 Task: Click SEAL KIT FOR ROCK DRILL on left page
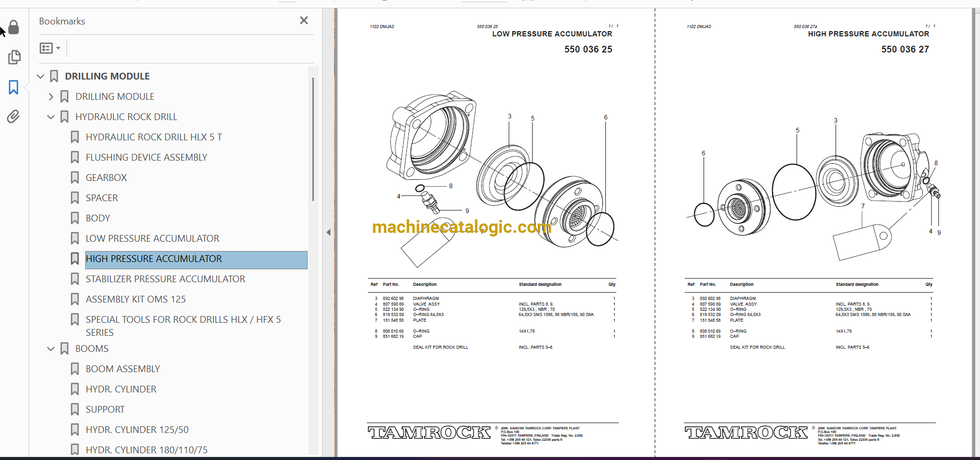coord(441,347)
